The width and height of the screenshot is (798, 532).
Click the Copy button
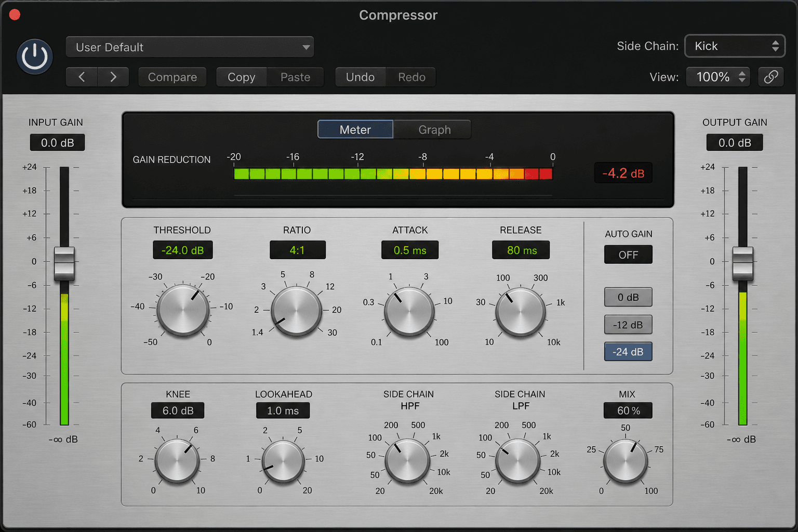pos(242,77)
